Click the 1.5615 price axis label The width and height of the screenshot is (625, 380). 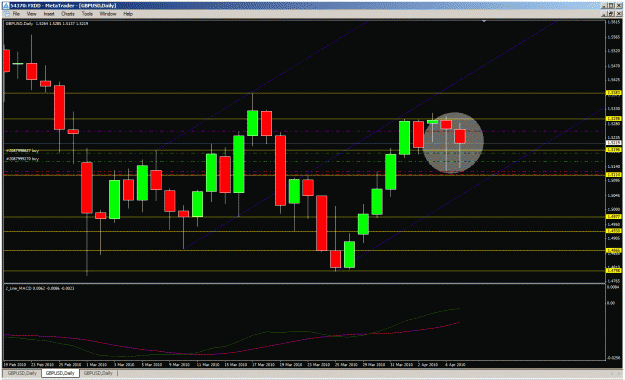pos(613,22)
